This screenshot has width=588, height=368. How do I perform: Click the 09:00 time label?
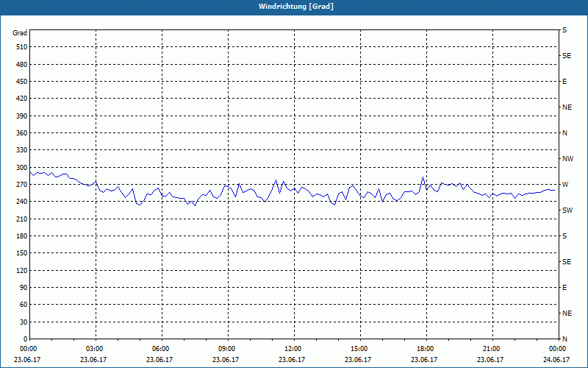226,349
